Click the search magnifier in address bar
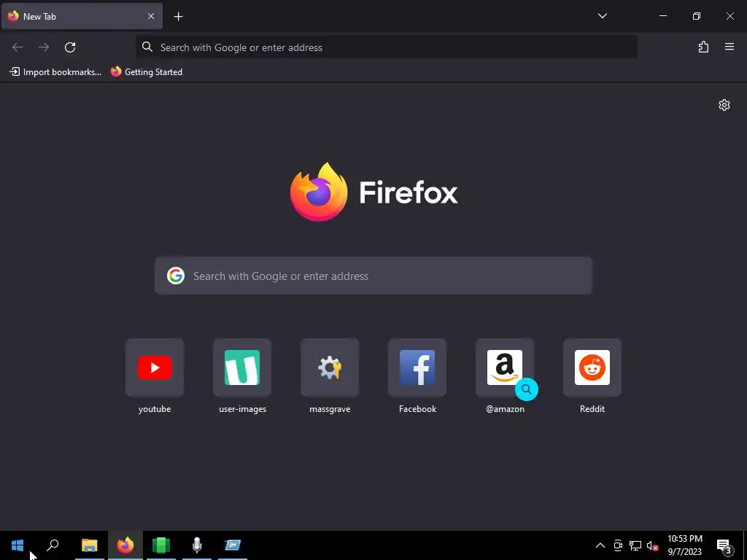The width and height of the screenshot is (747, 560). coord(147,47)
